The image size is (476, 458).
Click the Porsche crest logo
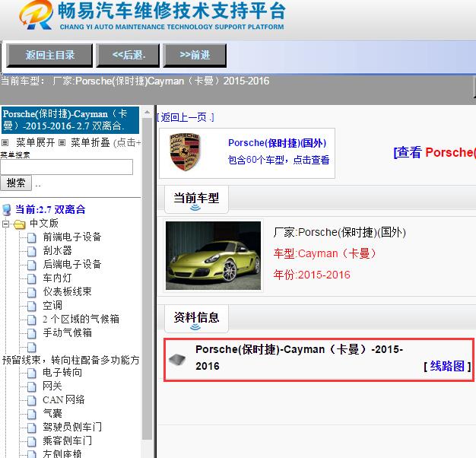coord(185,151)
